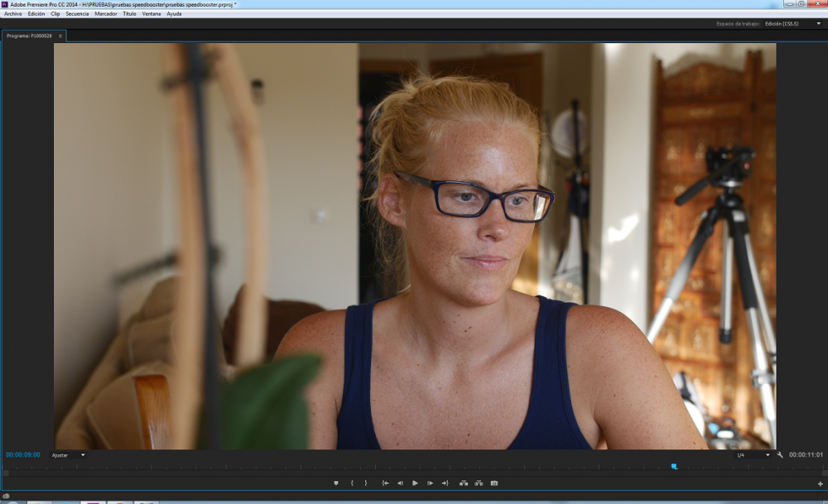Image resolution: width=828 pixels, height=504 pixels.
Task: Open the Programa panel tab menu
Action: coord(60,36)
